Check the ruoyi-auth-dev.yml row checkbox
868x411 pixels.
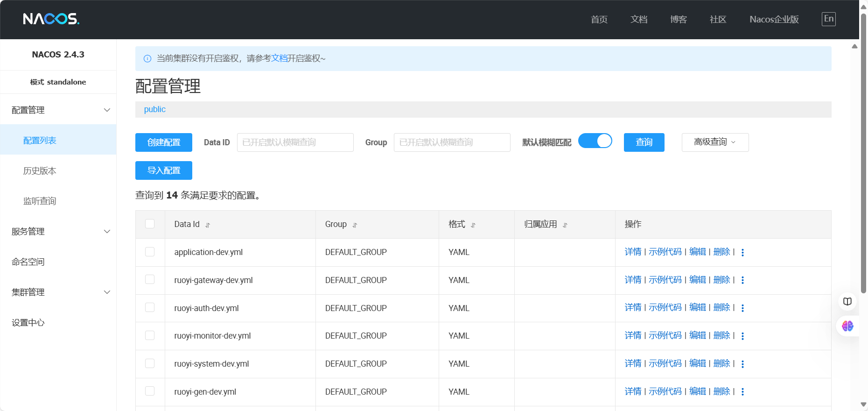click(150, 307)
